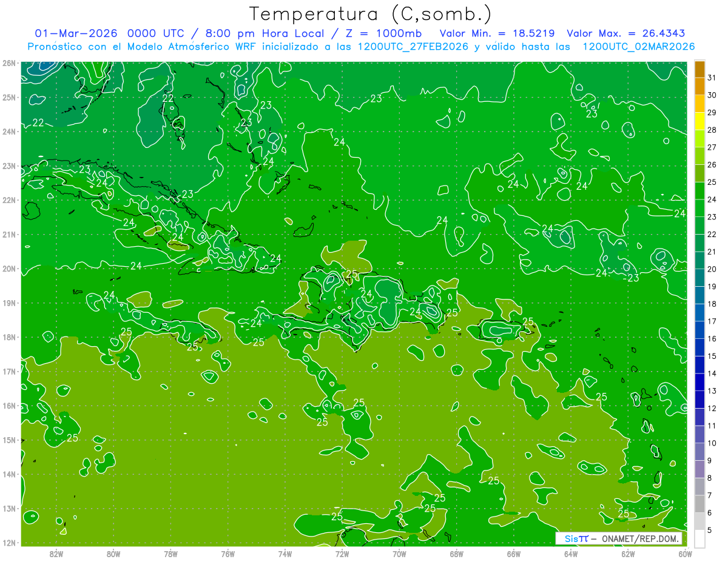Click the SisTT logo in credit box

click(576, 538)
